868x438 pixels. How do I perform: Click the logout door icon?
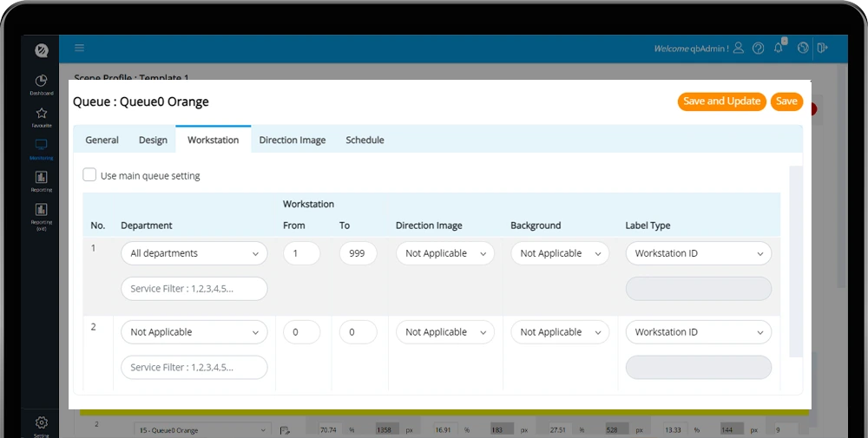point(822,49)
